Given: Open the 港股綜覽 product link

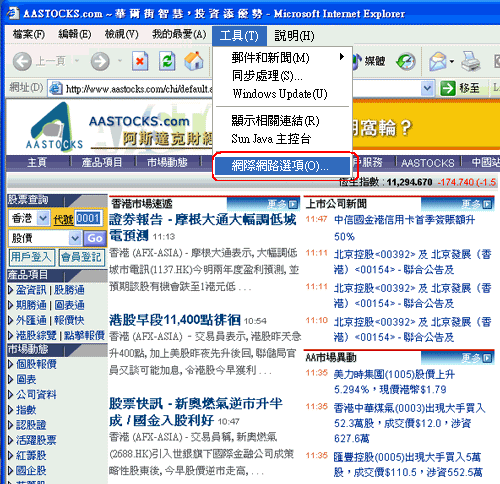Looking at the screenshot, I should tap(36, 336).
